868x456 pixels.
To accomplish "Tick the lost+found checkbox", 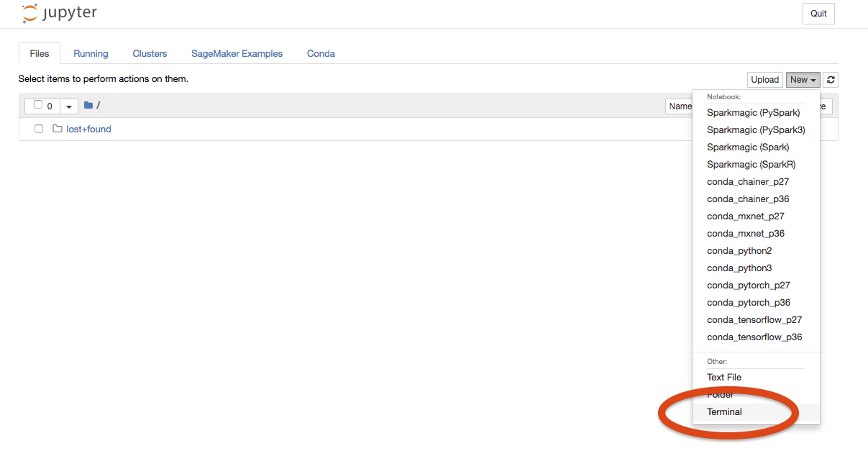I will 39,129.
